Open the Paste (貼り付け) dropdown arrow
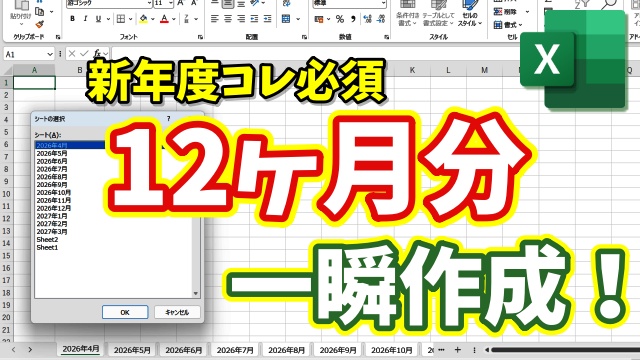Screen dimensions: 640x360 21,24
